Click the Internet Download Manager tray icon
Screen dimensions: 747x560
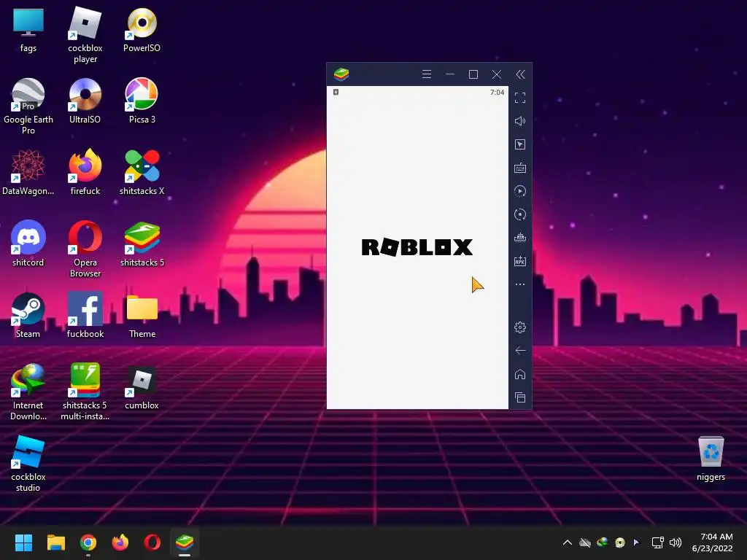602,542
